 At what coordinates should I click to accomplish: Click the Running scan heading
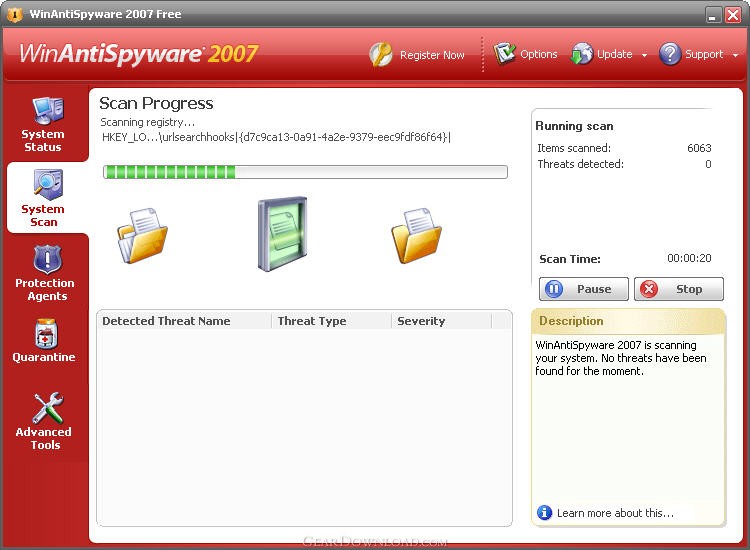point(574,126)
